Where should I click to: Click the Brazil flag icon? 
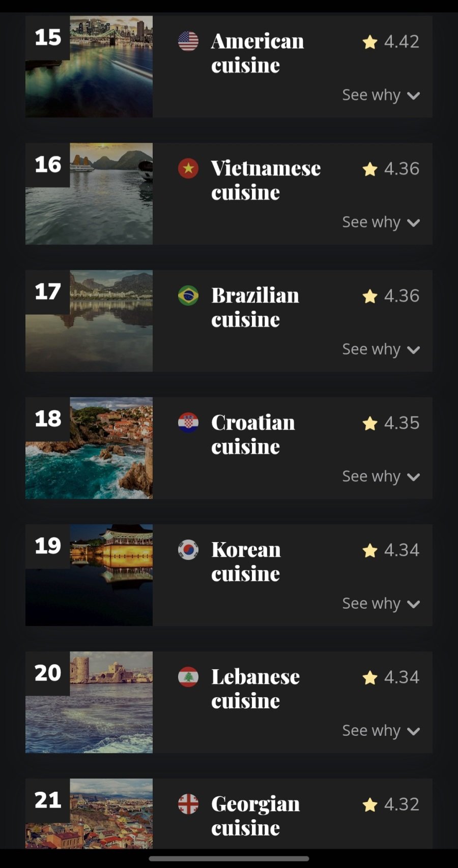(188, 295)
